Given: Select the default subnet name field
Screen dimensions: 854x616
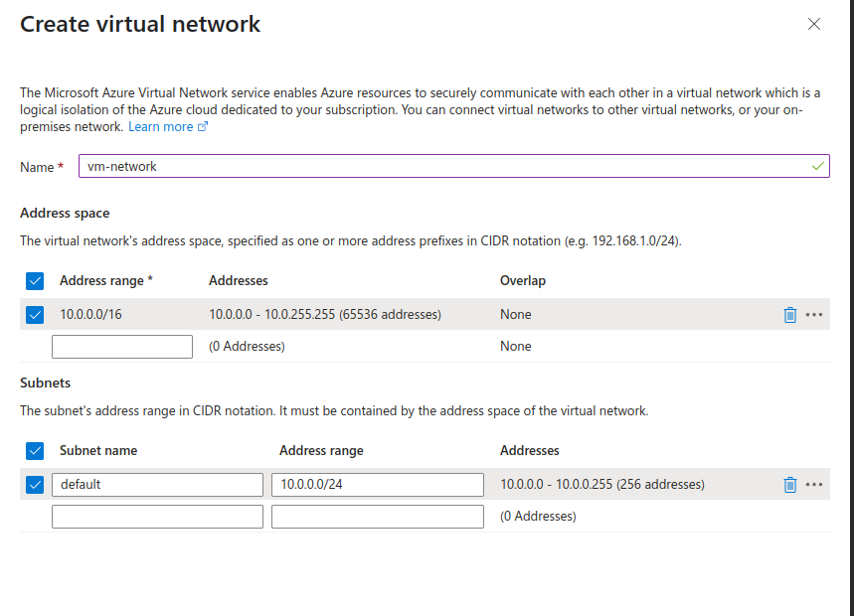Looking at the screenshot, I should pos(157,484).
